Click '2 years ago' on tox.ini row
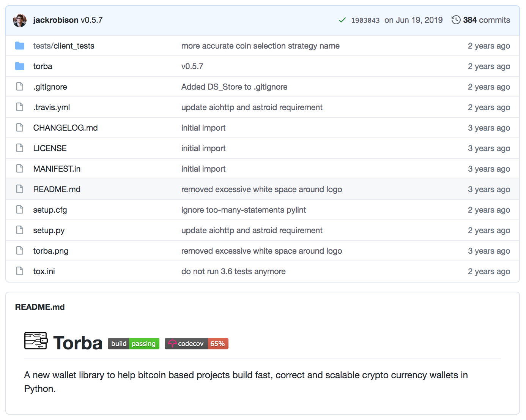526x420 pixels. coord(489,272)
